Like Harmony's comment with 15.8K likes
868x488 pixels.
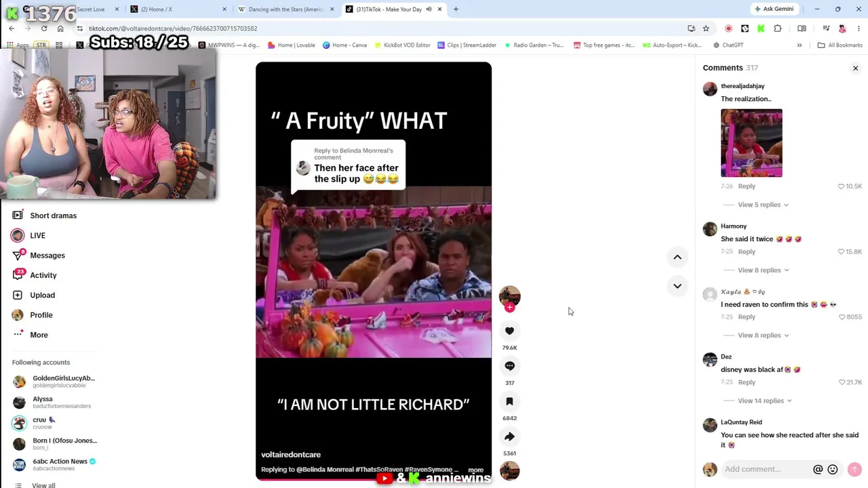tap(841, 251)
